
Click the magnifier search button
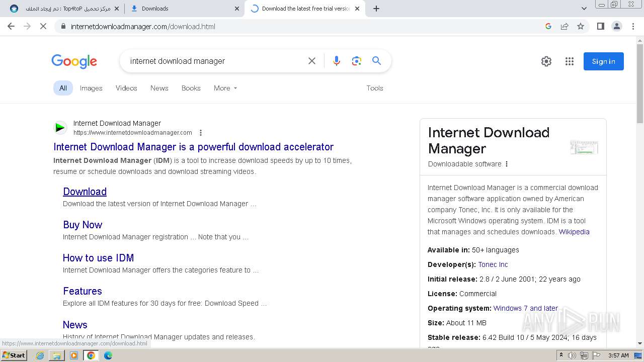point(376,61)
